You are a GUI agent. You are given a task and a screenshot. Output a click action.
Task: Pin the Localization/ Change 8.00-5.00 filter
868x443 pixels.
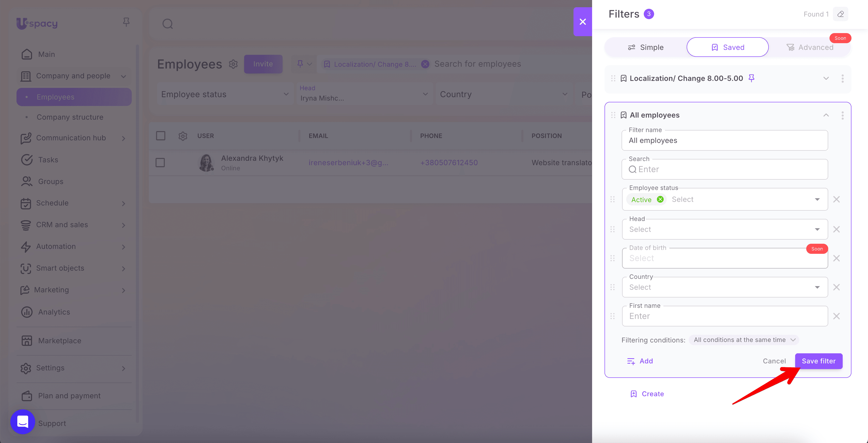coord(751,78)
